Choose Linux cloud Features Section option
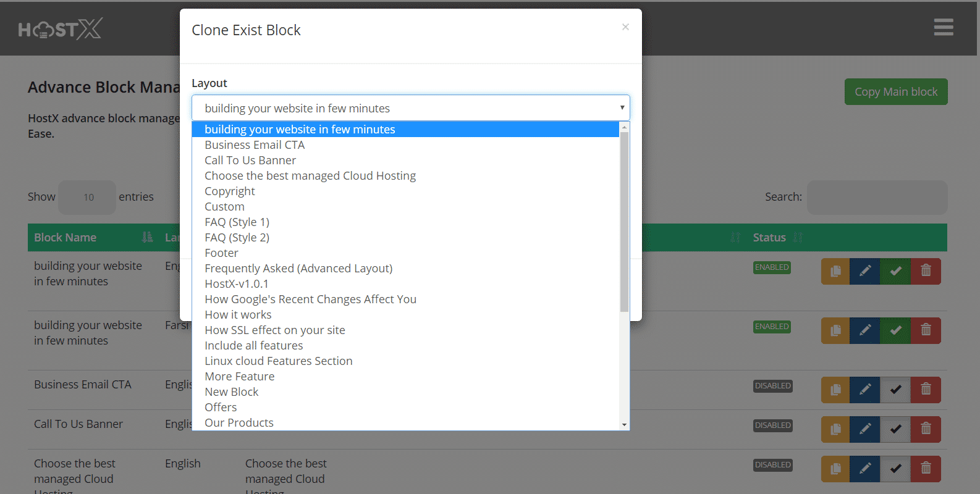 (278, 361)
